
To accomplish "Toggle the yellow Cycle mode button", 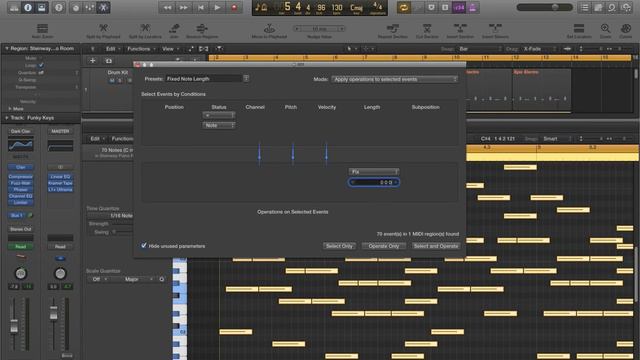I will click(404, 8).
